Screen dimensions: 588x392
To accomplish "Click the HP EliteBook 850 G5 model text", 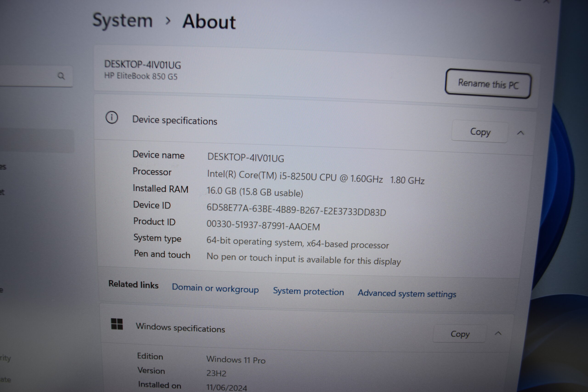I will pyautogui.click(x=141, y=76).
